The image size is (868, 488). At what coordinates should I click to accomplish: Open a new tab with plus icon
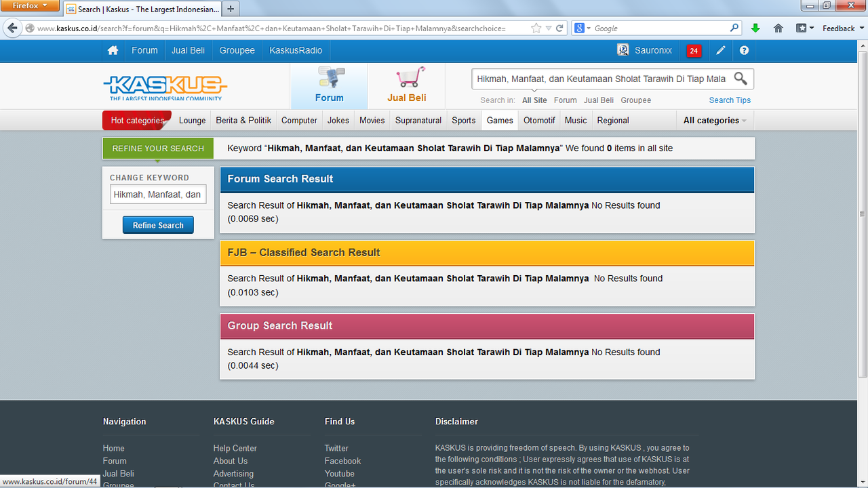[x=231, y=9]
